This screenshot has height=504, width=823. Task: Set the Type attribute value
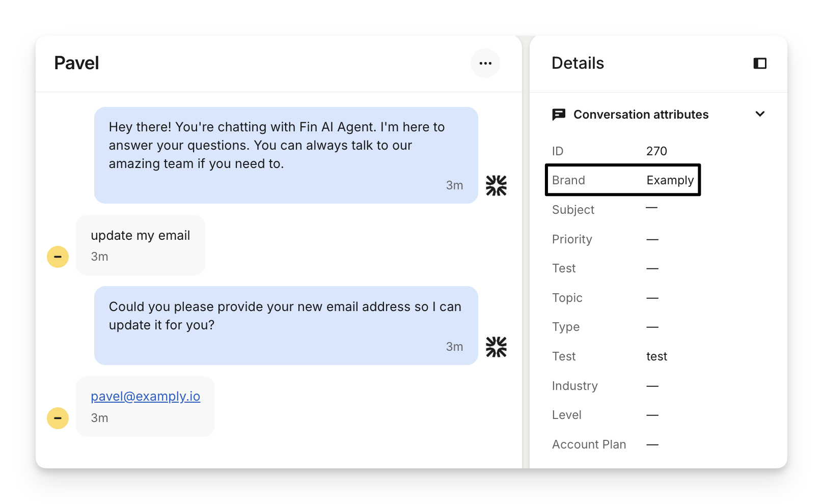click(652, 327)
